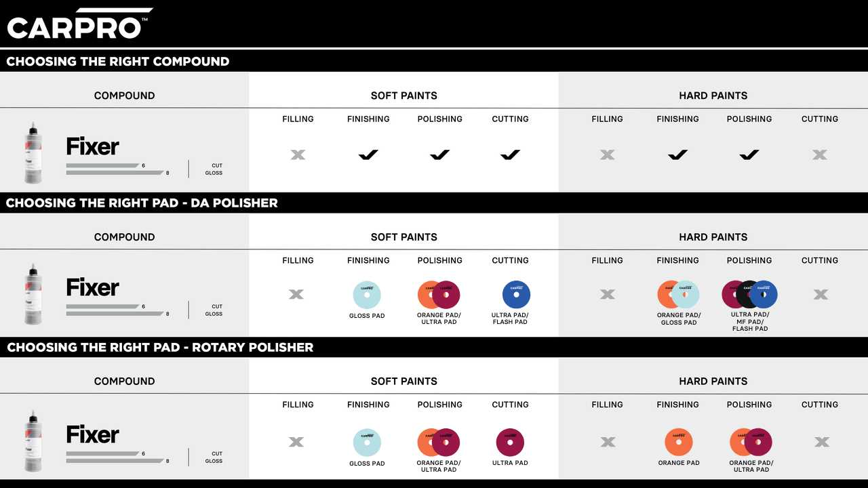The height and width of the screenshot is (488, 868).
Task: Click the blue Ultra/Flash pad in DA soft cutting
Action: coord(516,295)
